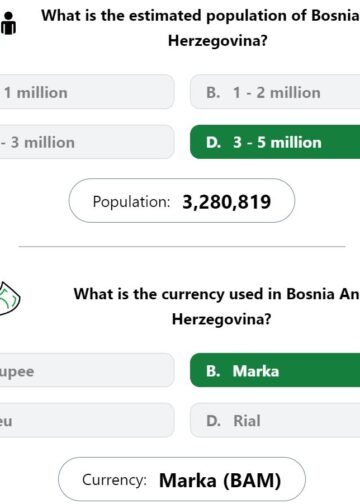Select the answer ending in '1 million'
The image size is (360, 504).
87,92
